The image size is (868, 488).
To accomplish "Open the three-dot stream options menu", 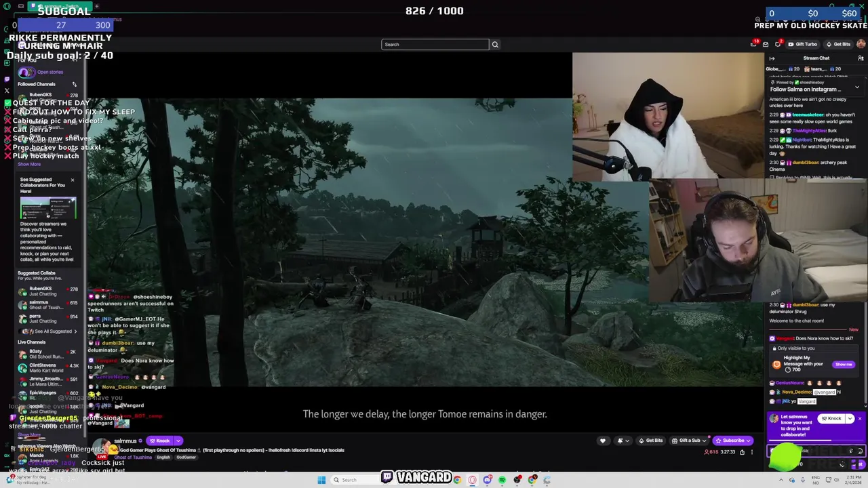I will 751,452.
